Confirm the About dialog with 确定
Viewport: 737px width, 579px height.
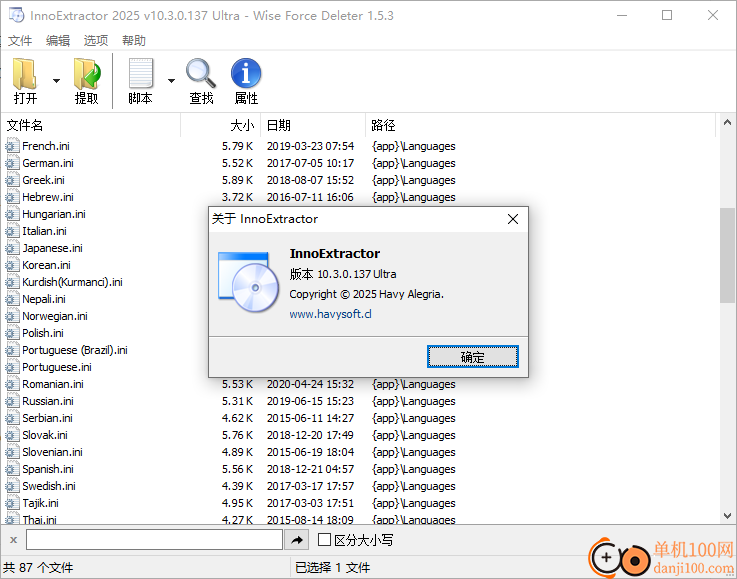pyautogui.click(x=472, y=357)
